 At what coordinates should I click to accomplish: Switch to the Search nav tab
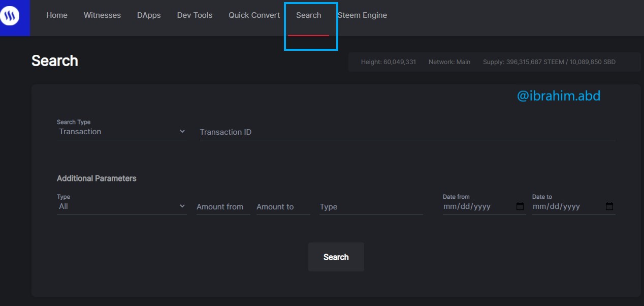309,15
